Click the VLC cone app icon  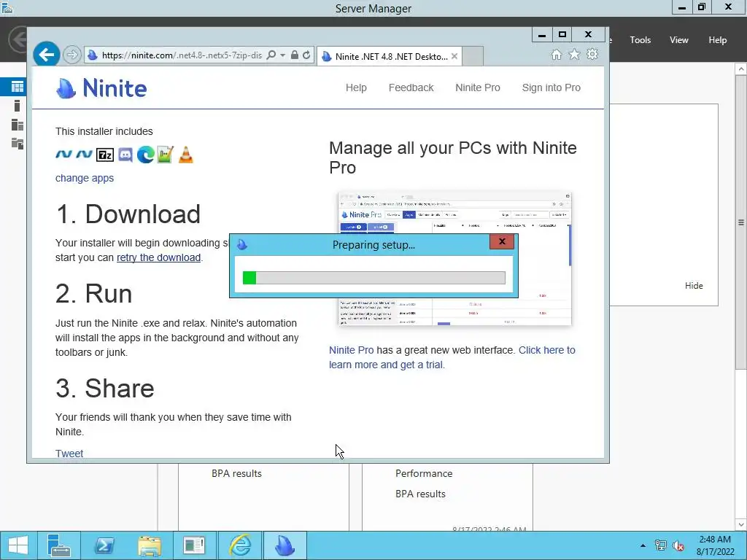point(186,155)
